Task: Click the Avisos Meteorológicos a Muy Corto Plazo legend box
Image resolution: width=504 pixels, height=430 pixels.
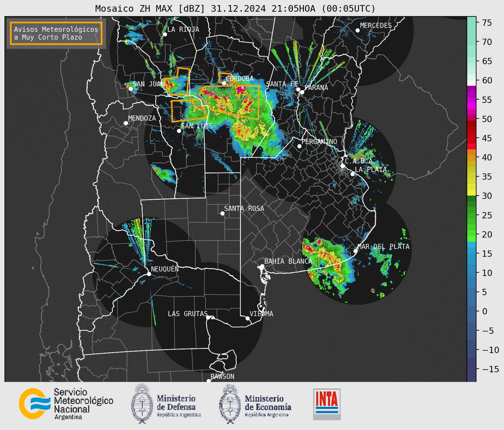Action: tap(56, 33)
